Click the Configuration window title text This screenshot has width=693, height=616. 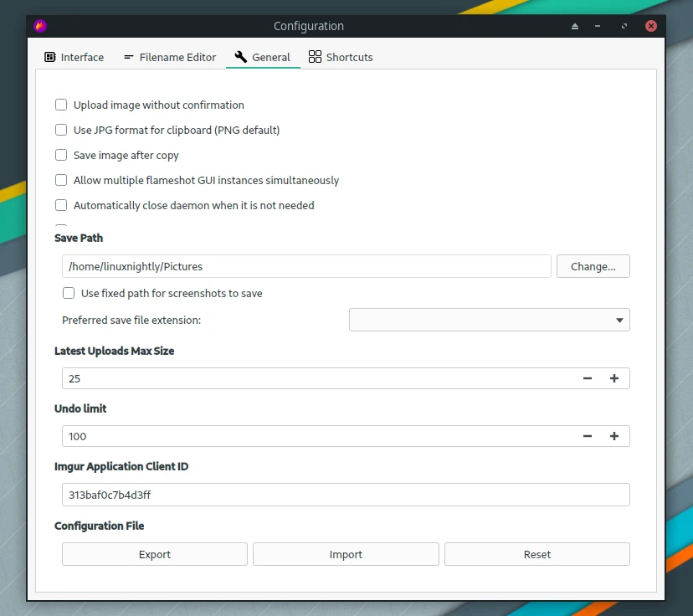(309, 26)
